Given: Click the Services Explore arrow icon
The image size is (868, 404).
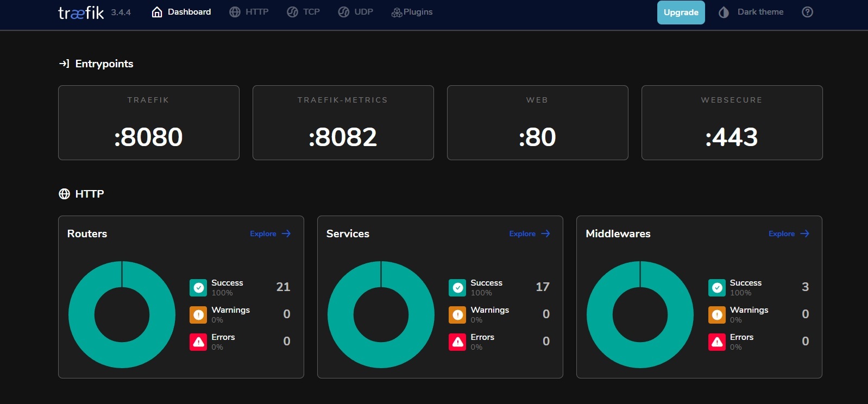Looking at the screenshot, I should tap(545, 233).
